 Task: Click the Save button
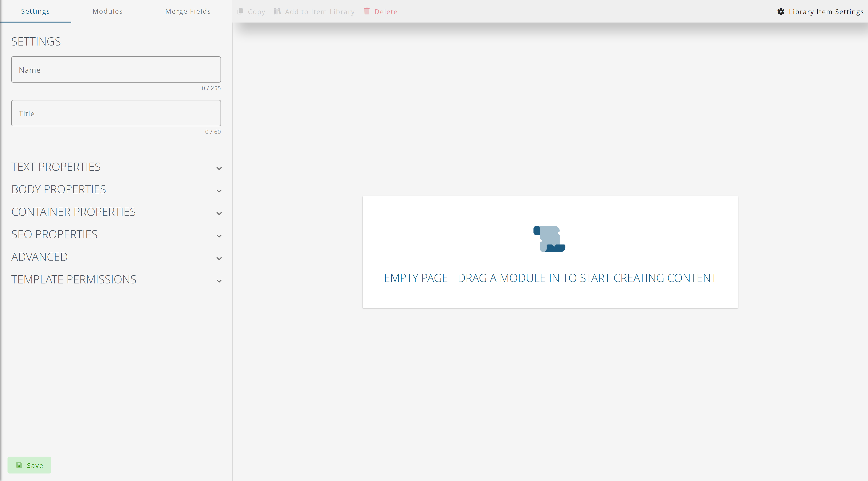coord(29,465)
